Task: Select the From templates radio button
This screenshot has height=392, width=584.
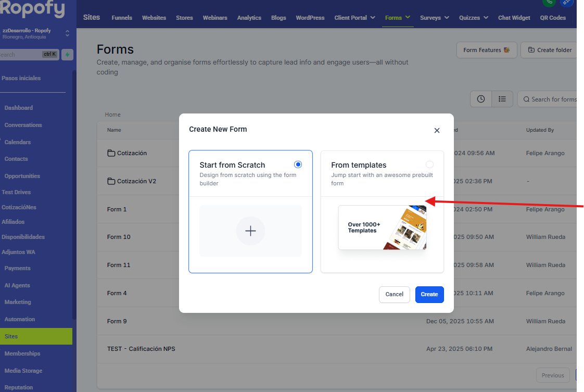Action: point(429,165)
